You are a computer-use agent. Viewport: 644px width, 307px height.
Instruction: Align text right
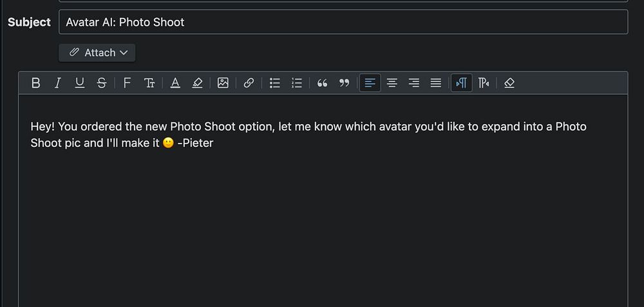click(414, 83)
